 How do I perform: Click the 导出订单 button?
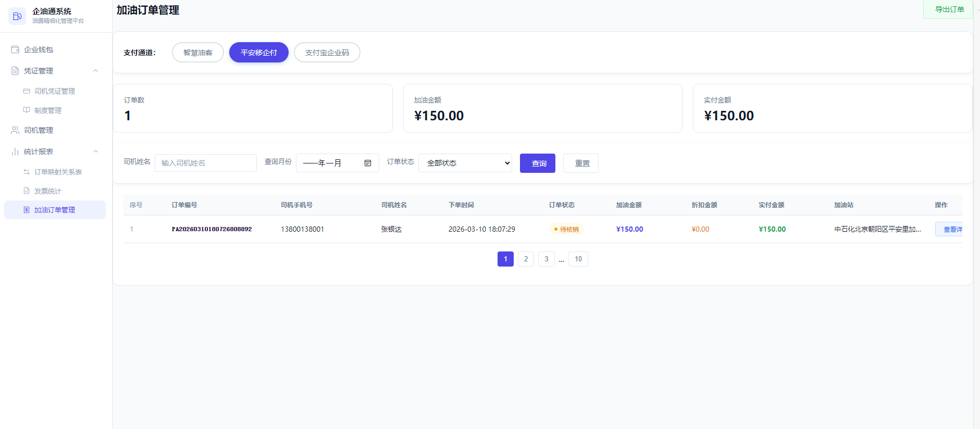point(949,9)
